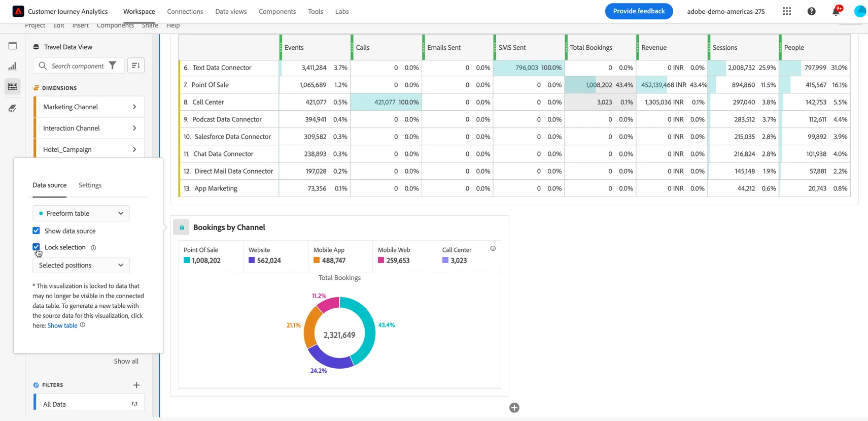Click the Adobe logo icon
The image size is (868, 421).
(18, 11)
